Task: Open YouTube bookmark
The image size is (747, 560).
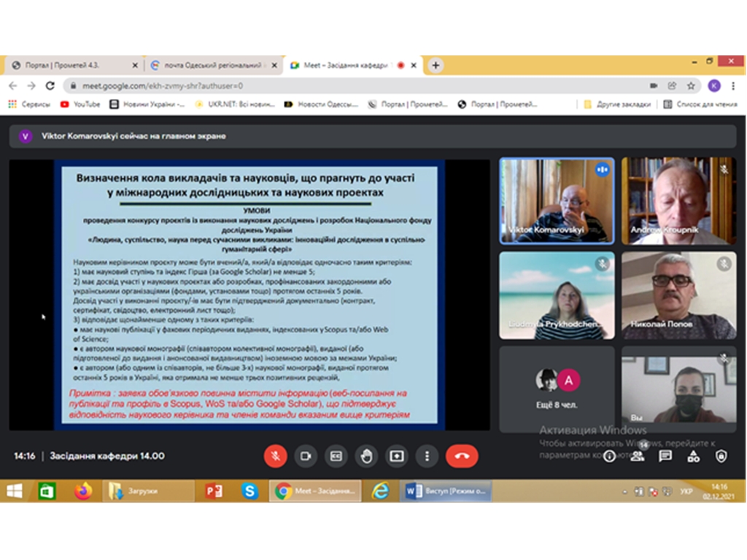Action: tap(80, 104)
